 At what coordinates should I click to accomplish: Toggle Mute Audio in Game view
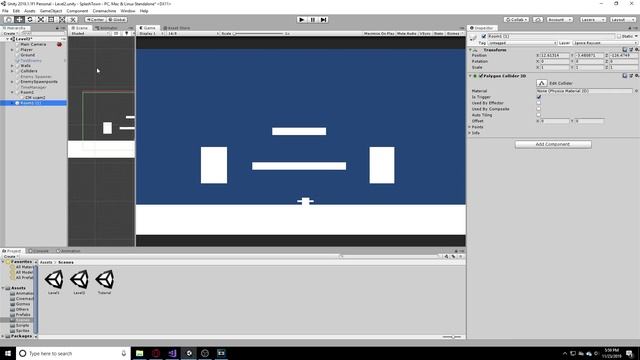pyautogui.click(x=407, y=33)
